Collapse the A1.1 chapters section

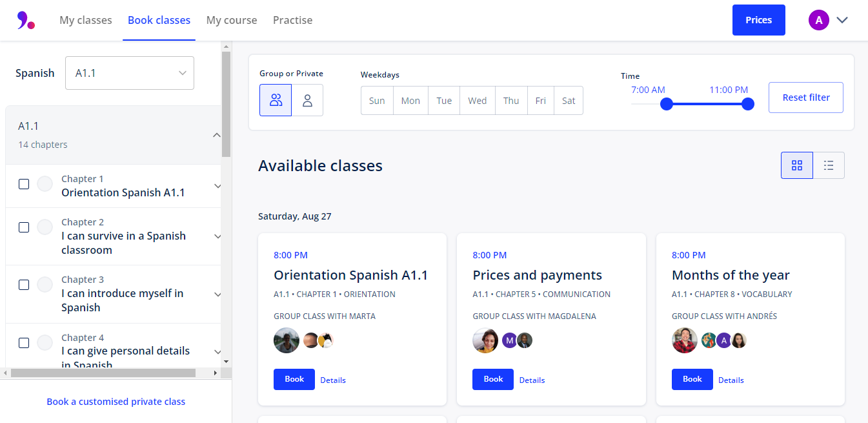217,135
